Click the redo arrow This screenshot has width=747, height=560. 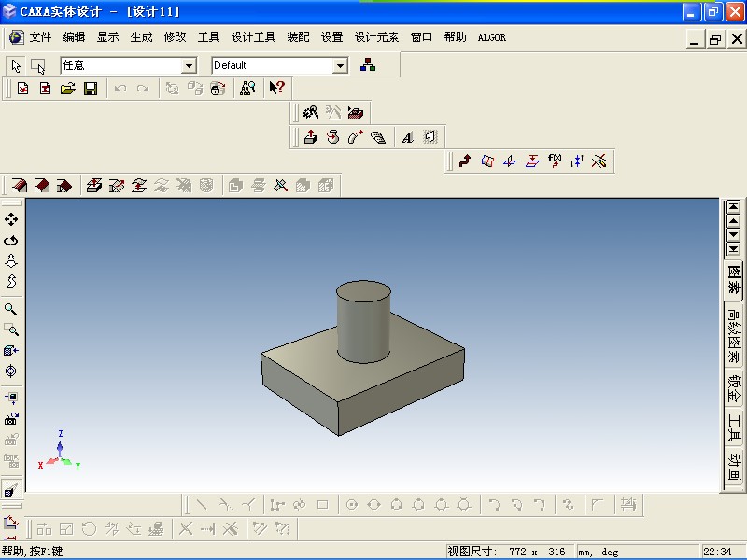coord(143,89)
